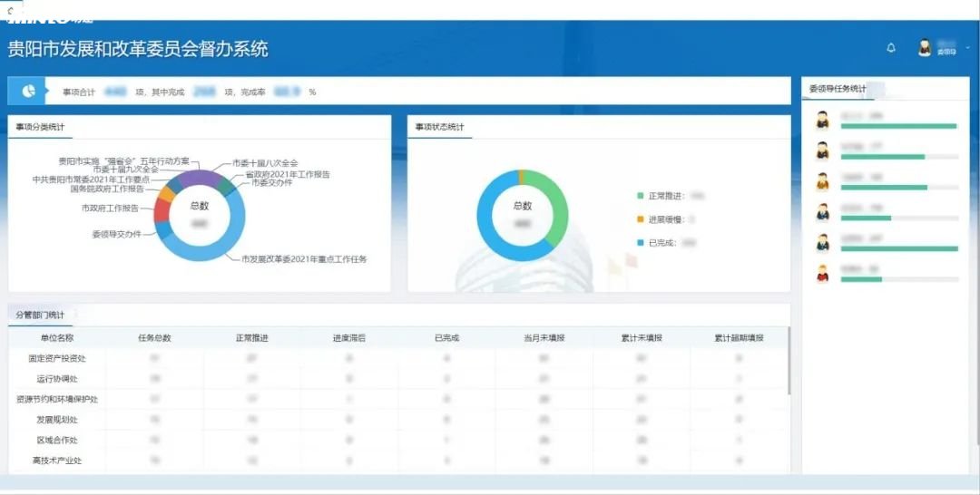Click the department table vertical scrollbar
This screenshot has width=980, height=495.
coord(789,360)
